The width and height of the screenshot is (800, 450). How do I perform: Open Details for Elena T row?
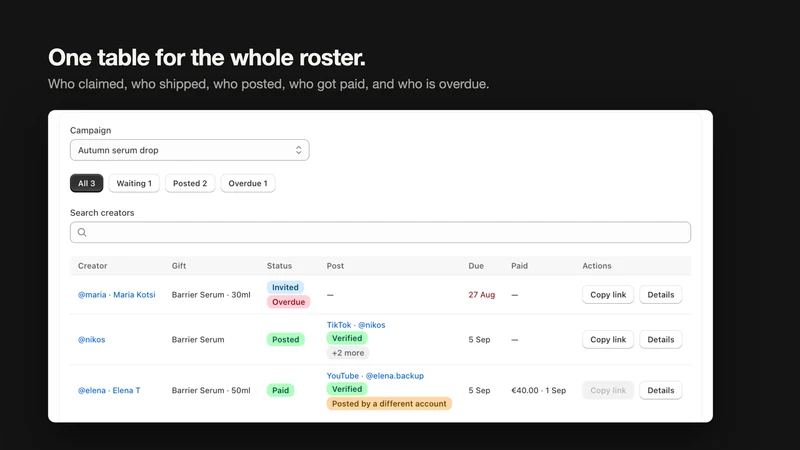click(660, 390)
